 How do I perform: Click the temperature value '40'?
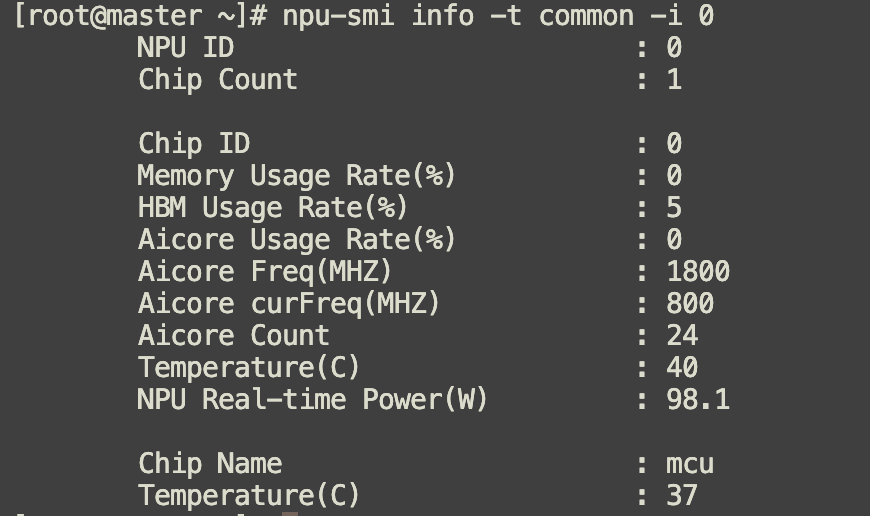tap(682, 368)
